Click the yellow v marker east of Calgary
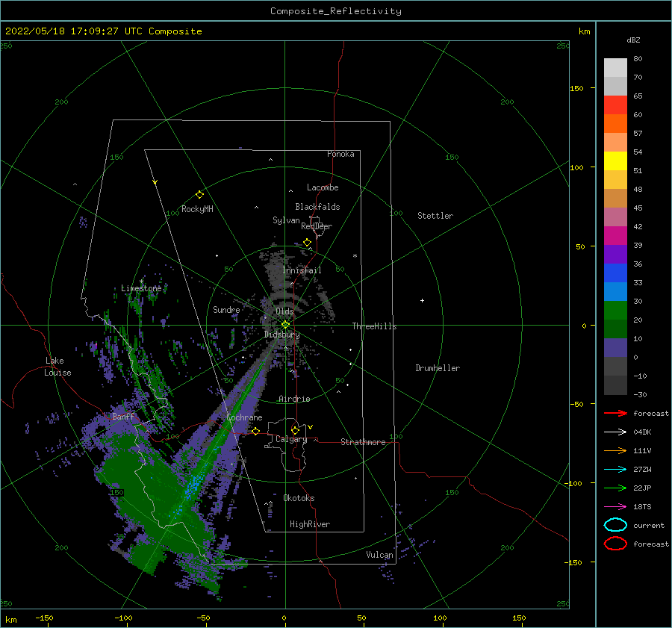Viewport: 672px width, 628px height. pyautogui.click(x=310, y=427)
